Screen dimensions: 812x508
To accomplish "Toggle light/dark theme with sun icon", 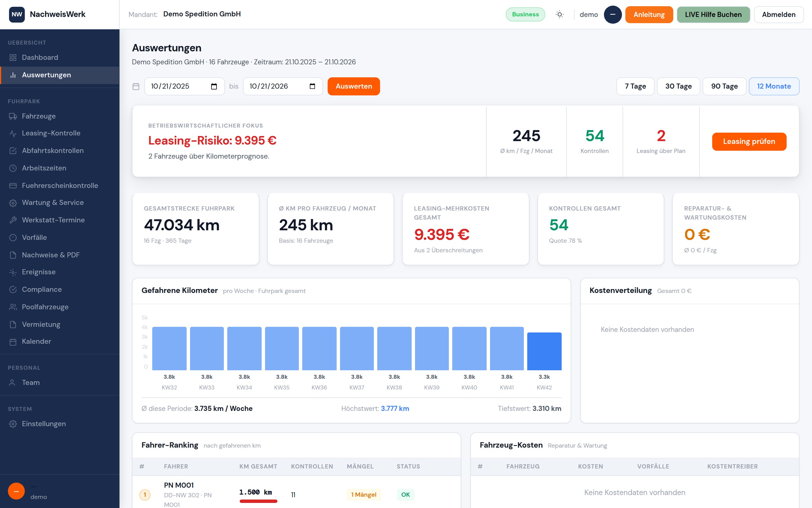I will pos(559,14).
